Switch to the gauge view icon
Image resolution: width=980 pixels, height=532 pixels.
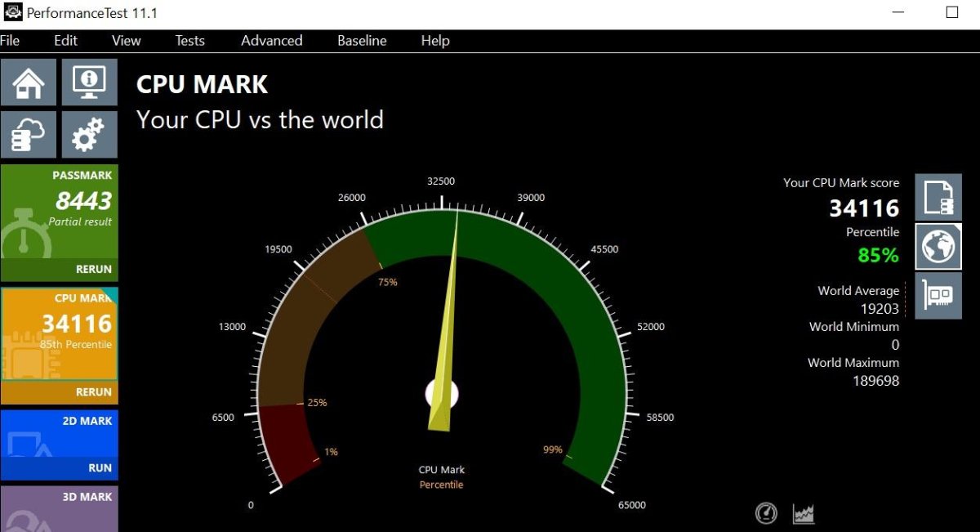point(766,513)
